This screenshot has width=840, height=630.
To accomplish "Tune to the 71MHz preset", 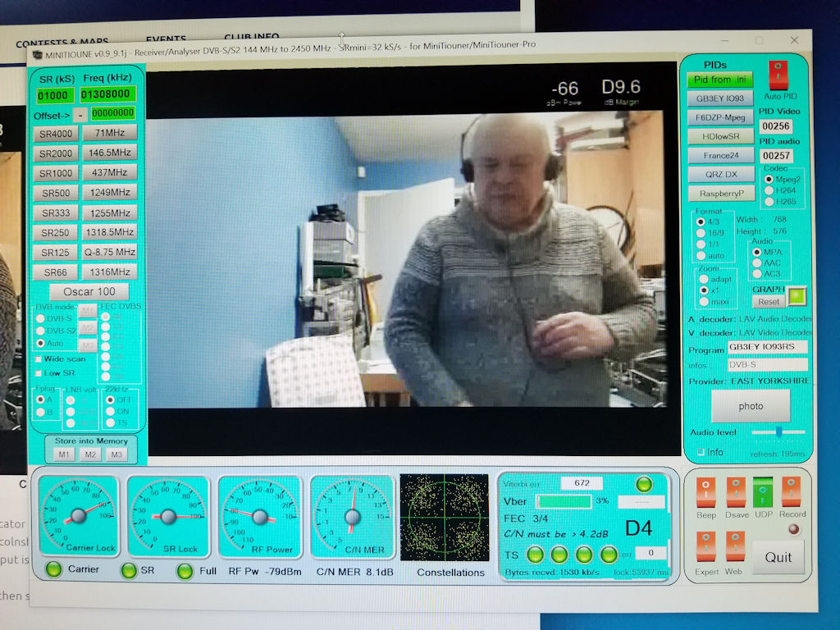I will point(110,132).
